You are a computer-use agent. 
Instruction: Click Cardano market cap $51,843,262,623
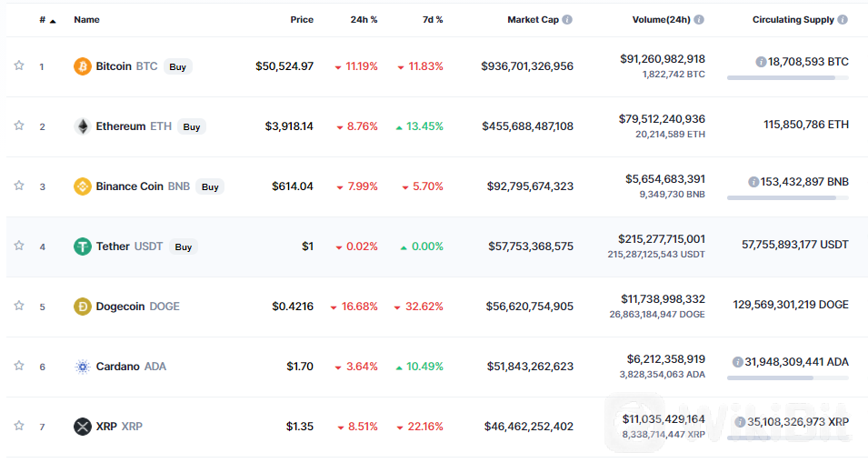point(530,366)
